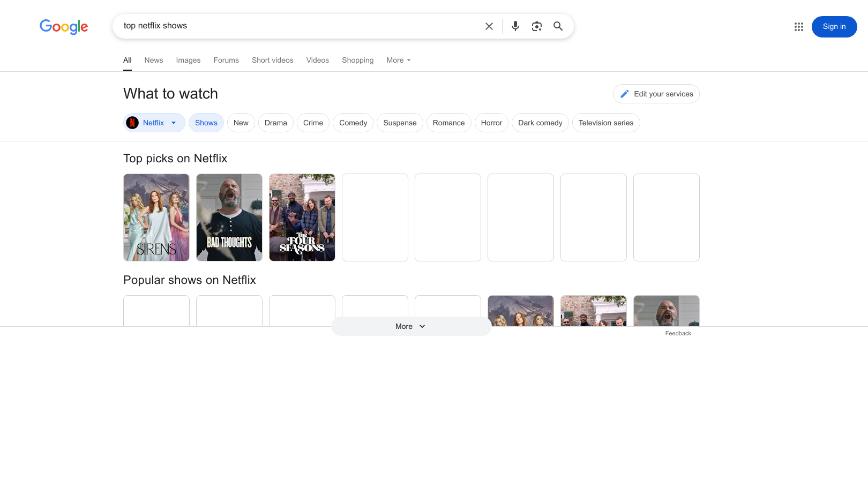Open the Netflix service dropdown arrow

pyautogui.click(x=174, y=123)
